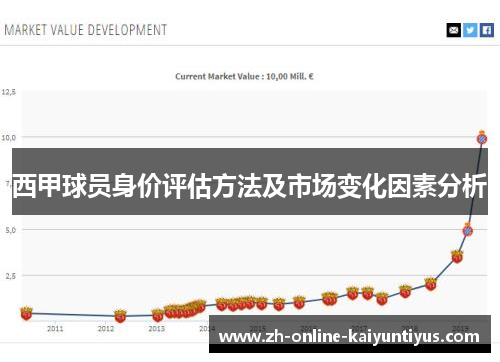Click the data point marker near 2012
The image size is (500, 362).
(120, 316)
